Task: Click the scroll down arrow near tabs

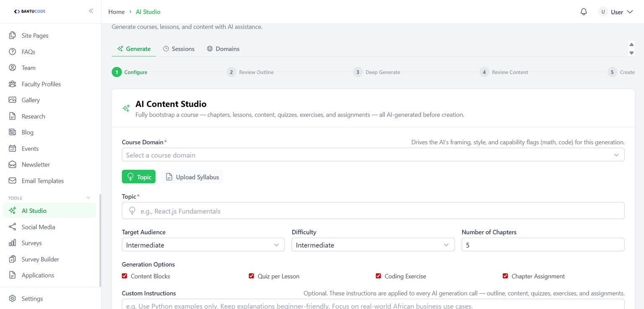Action: [631, 53]
